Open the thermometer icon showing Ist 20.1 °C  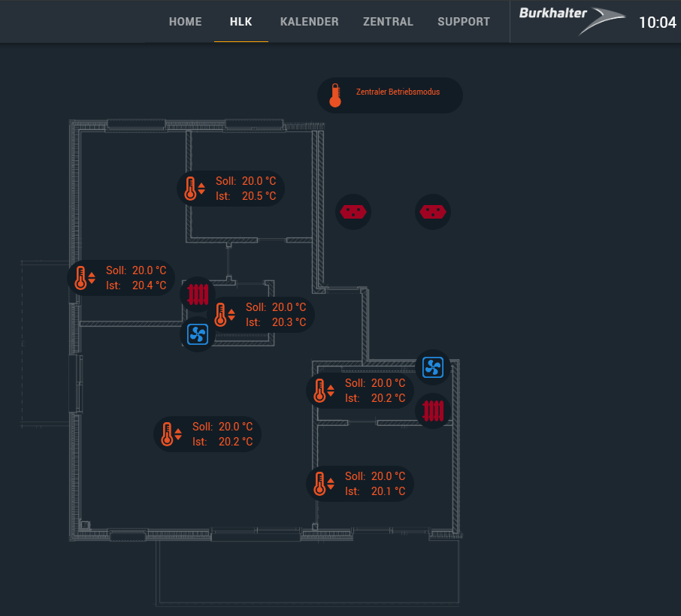tap(319, 484)
